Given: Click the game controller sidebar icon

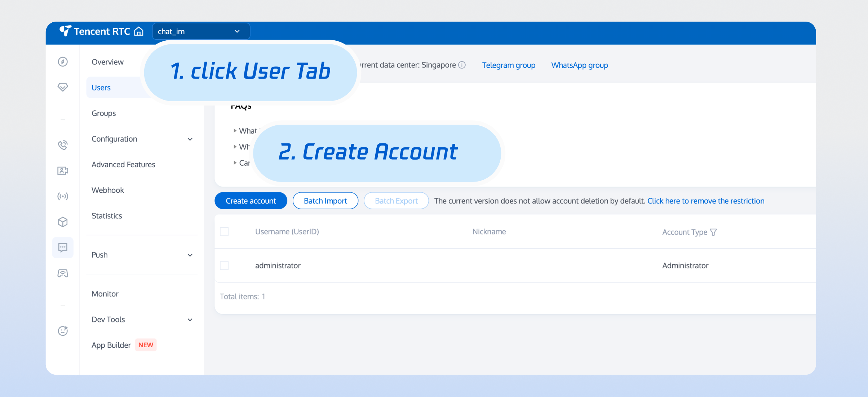Looking at the screenshot, I should [63, 273].
